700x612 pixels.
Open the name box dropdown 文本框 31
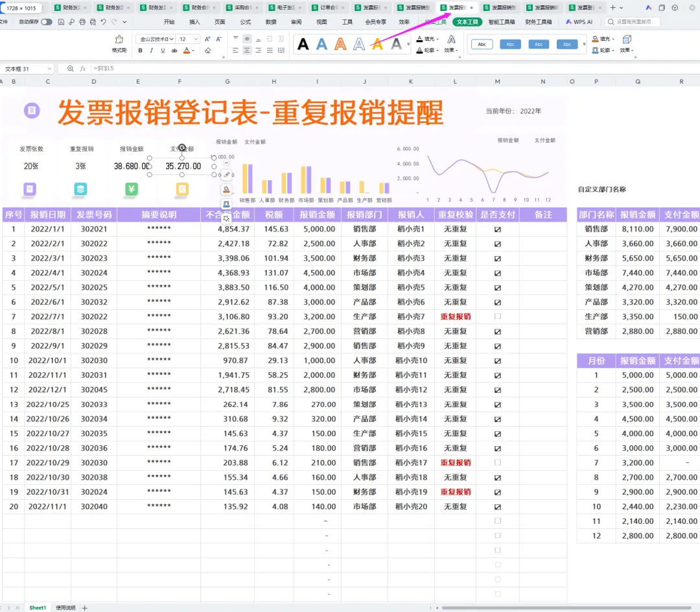pyautogui.click(x=49, y=69)
